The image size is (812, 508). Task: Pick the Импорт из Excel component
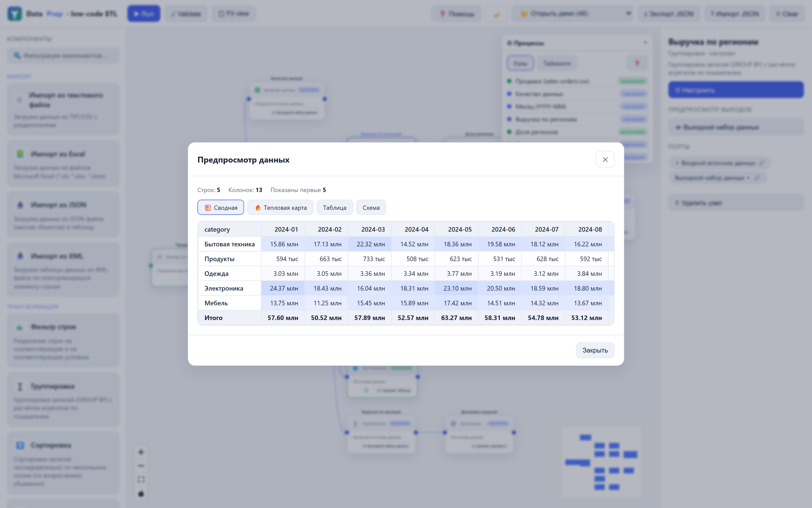pos(63,163)
